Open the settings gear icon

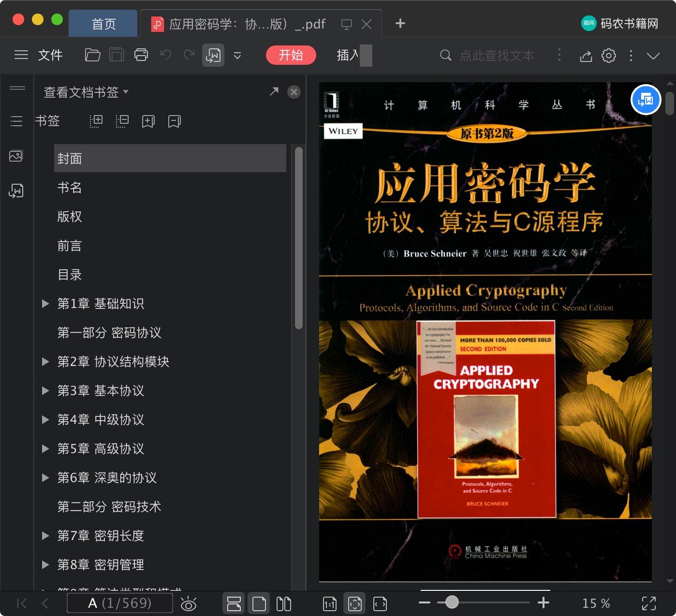609,56
